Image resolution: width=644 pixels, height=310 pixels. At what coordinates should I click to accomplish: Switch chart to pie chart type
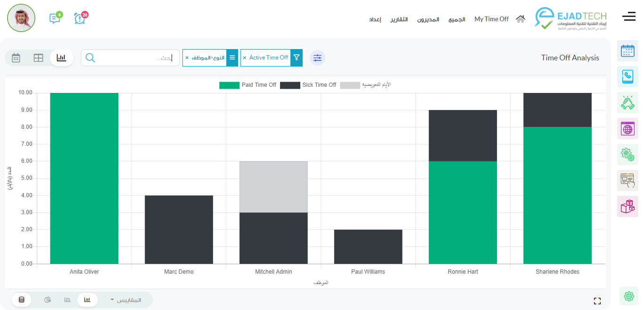(x=48, y=300)
